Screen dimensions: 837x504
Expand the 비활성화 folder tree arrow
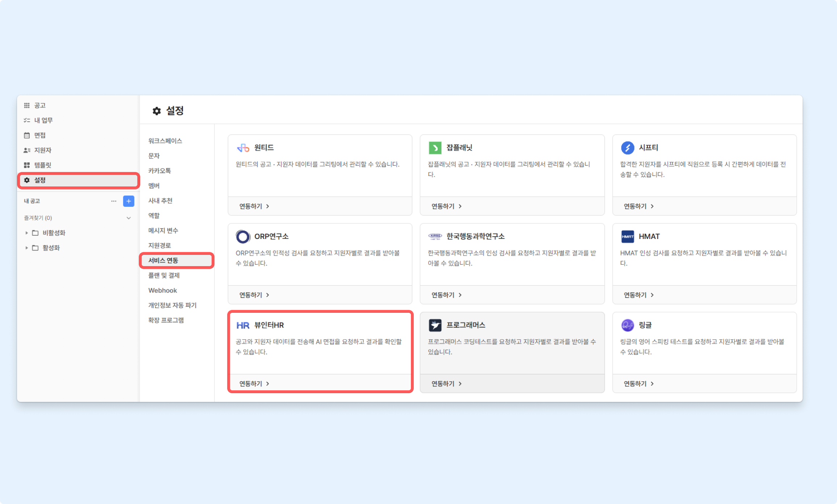click(x=26, y=233)
